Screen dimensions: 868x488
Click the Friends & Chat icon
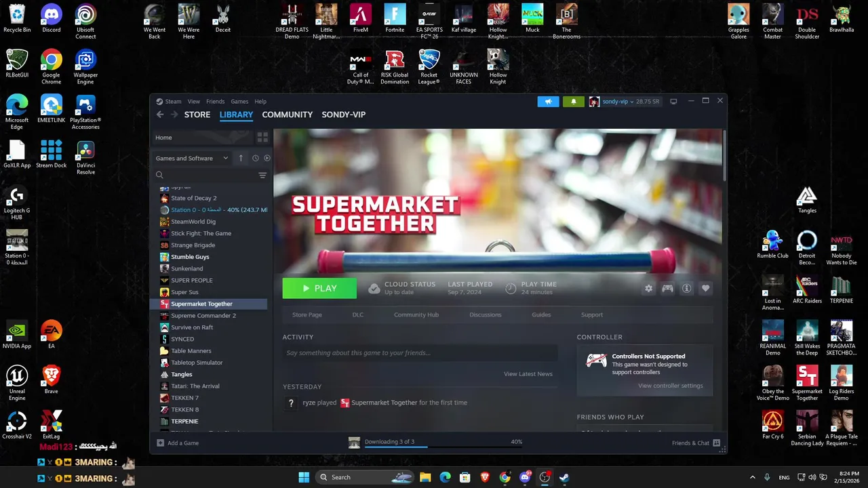pyautogui.click(x=717, y=443)
